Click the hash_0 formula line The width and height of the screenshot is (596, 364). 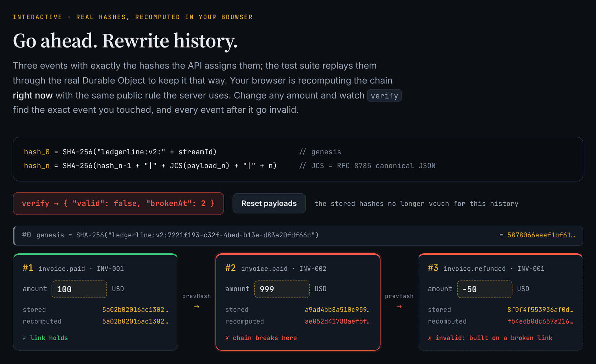[120, 152]
